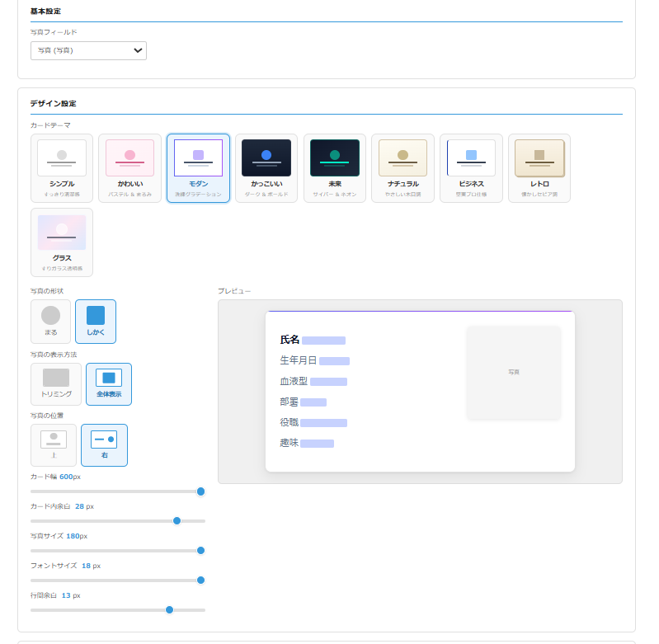Click the 基本設定 heading
659x644 pixels.
point(45,12)
